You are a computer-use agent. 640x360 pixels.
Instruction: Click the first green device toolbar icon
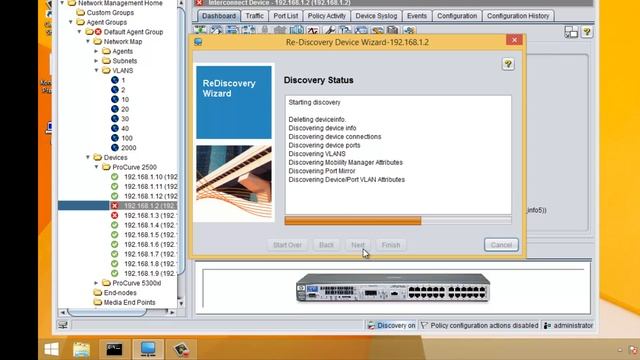200,30
